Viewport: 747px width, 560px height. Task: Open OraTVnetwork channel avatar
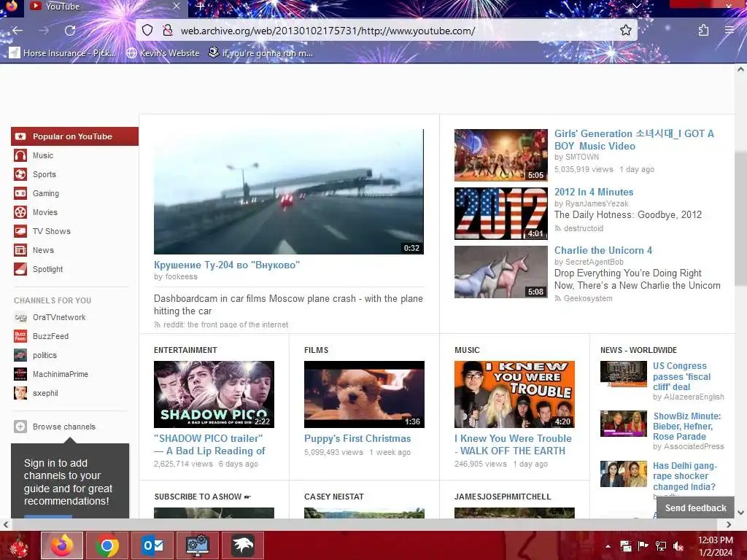[x=20, y=317]
